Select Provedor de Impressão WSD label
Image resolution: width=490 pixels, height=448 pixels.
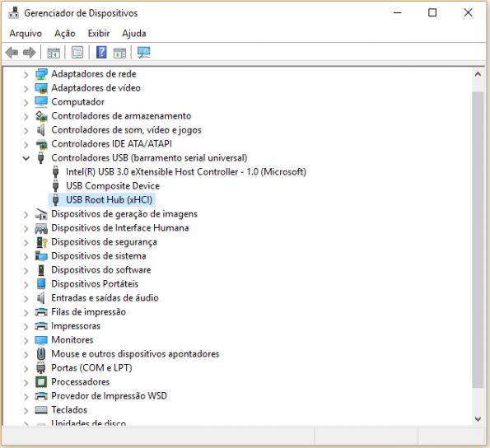tap(109, 396)
